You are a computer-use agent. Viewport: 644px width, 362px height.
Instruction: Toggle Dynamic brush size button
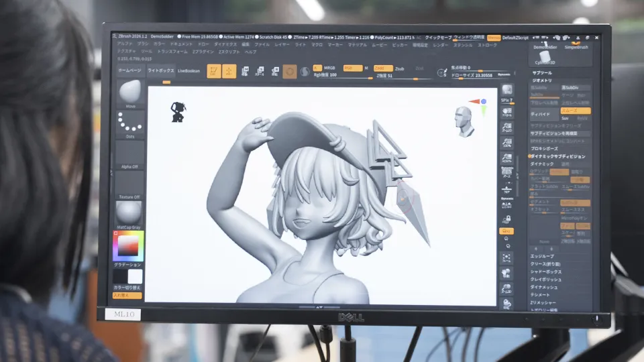point(504,74)
